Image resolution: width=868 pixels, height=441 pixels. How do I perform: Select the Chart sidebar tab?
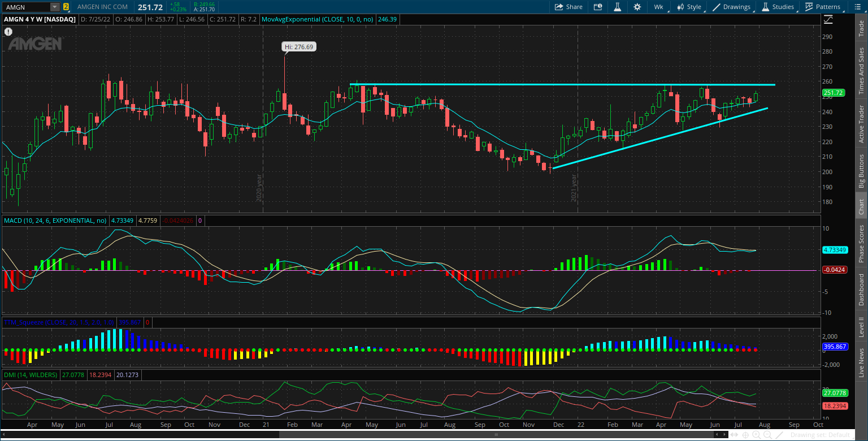(x=861, y=206)
